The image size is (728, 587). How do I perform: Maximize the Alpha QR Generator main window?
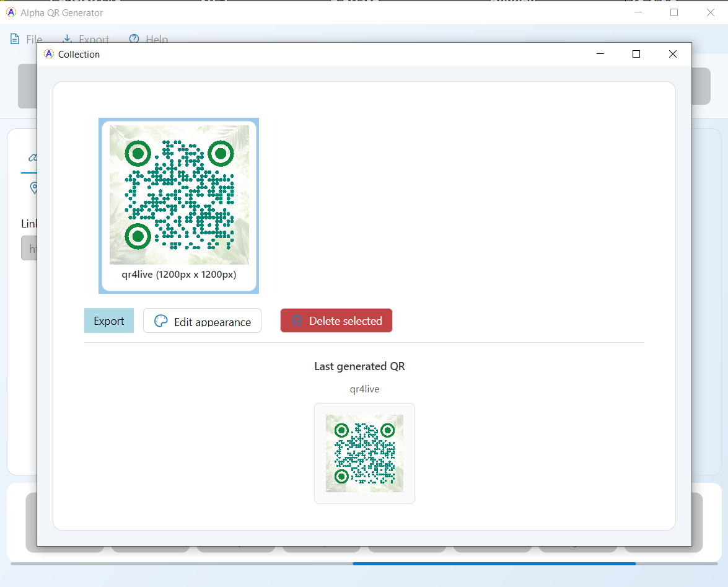pos(674,12)
